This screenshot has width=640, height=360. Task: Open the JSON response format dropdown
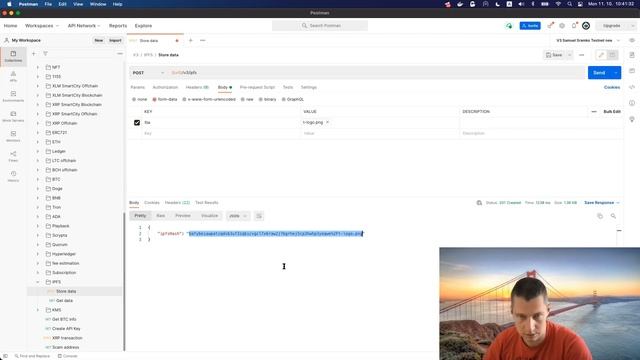[x=238, y=216]
